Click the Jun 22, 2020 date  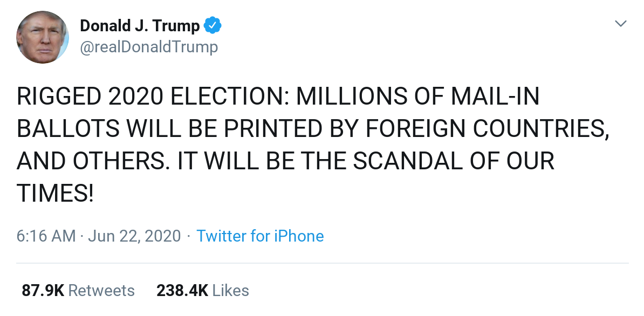[x=134, y=236]
